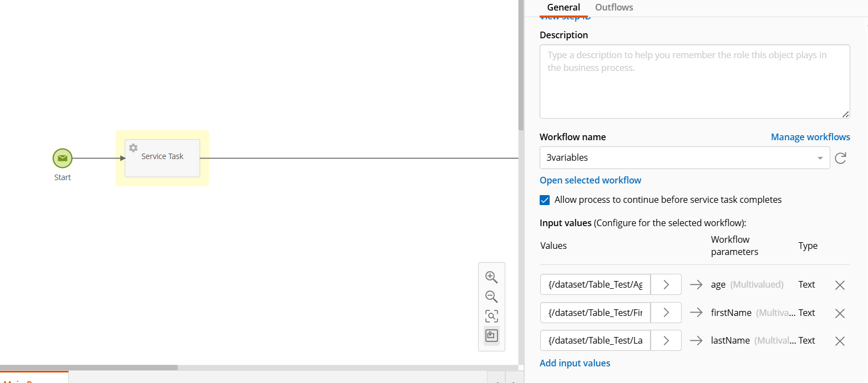Expand value picker for age parameter
868x383 pixels.
coord(666,285)
